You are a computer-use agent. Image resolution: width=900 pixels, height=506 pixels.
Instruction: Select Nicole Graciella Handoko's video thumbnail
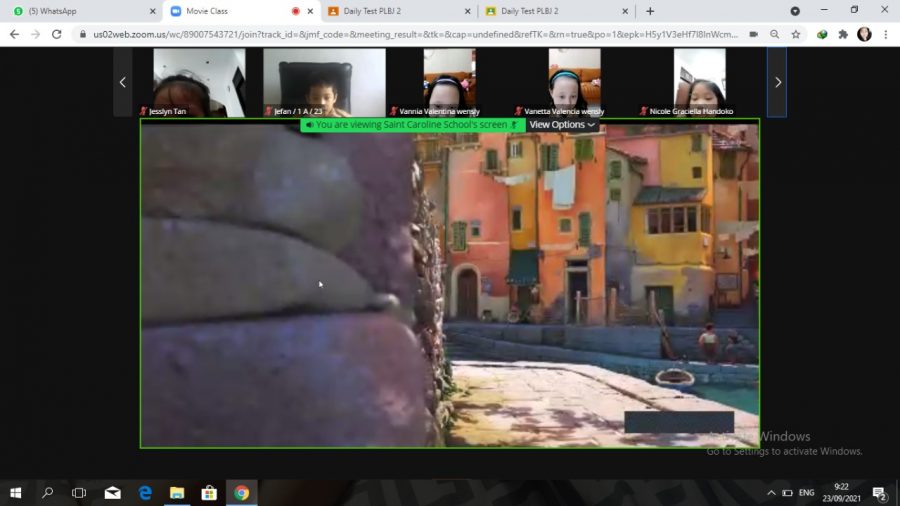(699, 82)
